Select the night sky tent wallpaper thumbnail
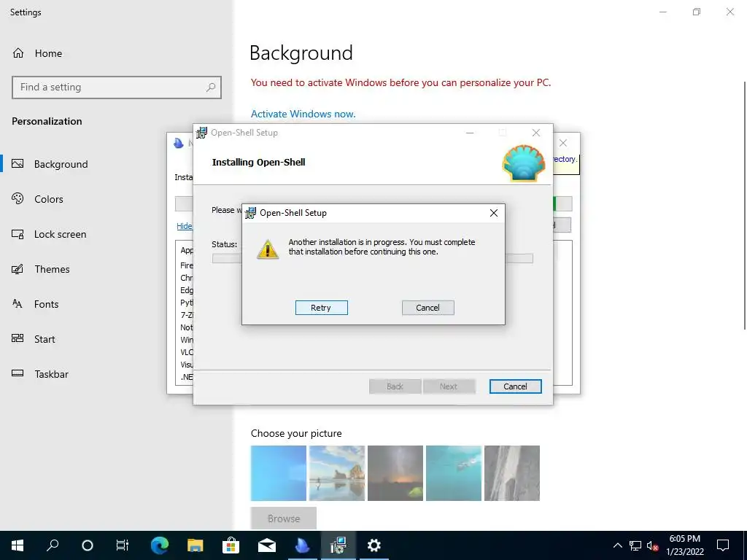The height and width of the screenshot is (560, 747). tap(395, 472)
